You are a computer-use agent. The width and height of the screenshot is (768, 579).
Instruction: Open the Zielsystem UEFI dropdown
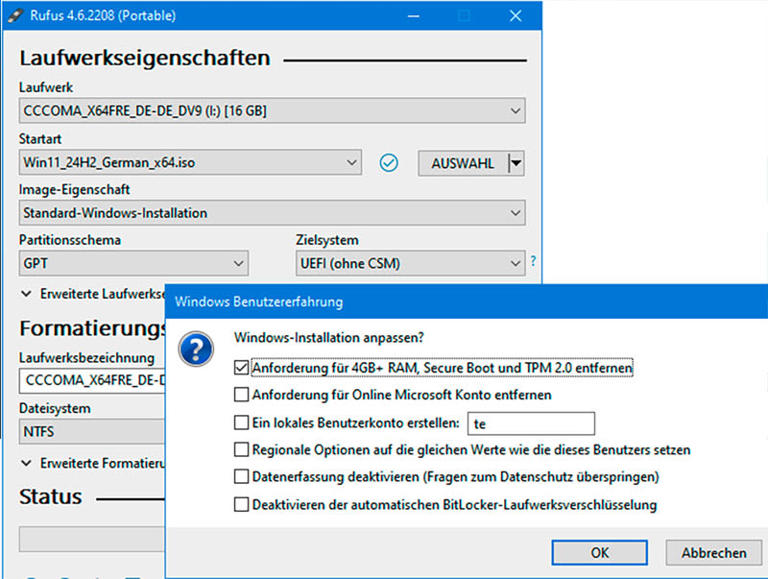point(410,264)
